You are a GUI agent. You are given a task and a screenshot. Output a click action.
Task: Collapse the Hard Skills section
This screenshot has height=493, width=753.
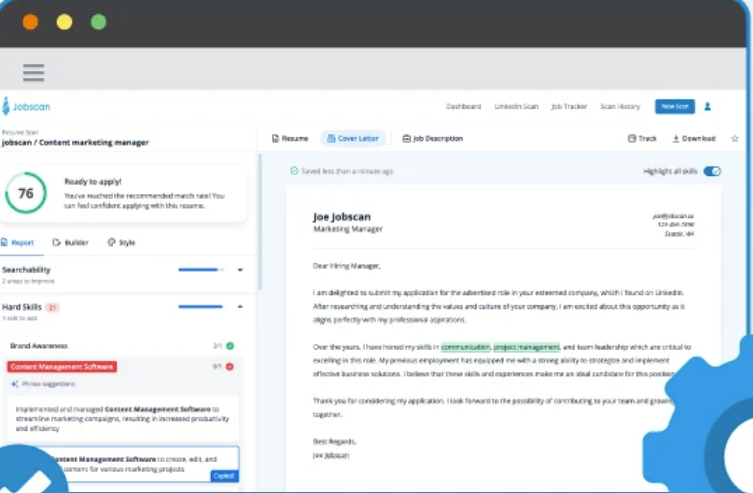click(x=240, y=306)
